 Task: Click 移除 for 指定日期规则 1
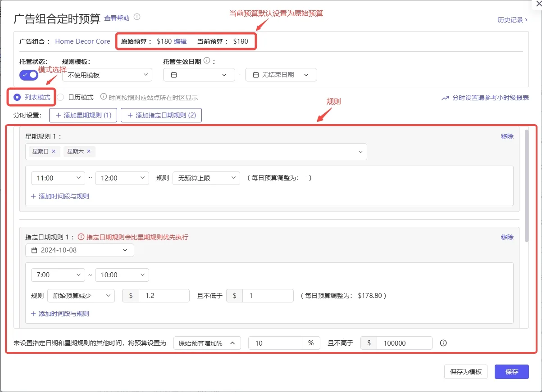(x=507, y=237)
